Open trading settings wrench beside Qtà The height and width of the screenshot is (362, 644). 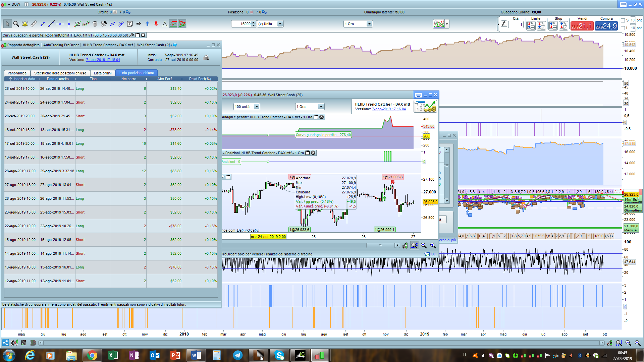pyautogui.click(x=504, y=24)
